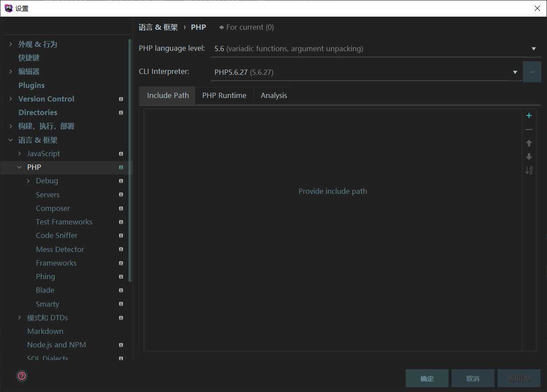Collapse 语言 & 框架 tree node
Image resolution: width=547 pixels, height=392 pixels.
(x=11, y=140)
